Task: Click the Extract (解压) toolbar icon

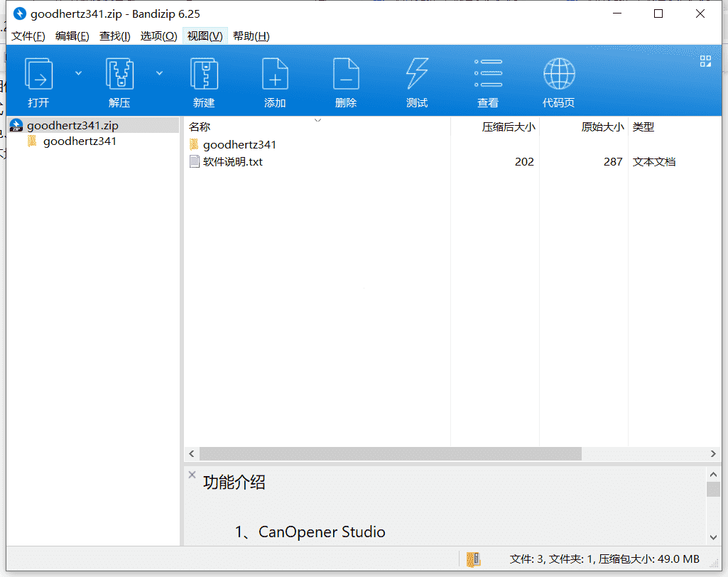Action: click(x=120, y=74)
